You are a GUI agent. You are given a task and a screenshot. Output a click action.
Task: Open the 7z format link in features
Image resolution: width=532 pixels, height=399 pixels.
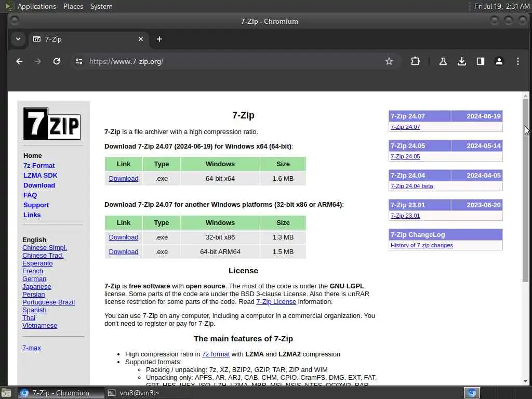216,354
